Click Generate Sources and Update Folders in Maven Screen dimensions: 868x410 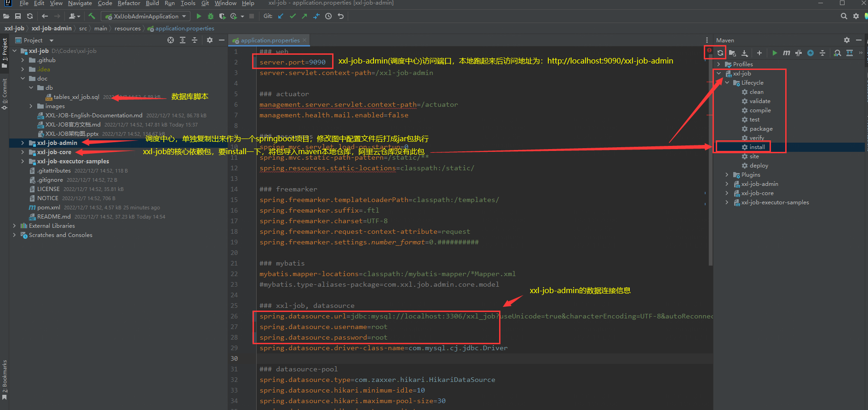732,53
